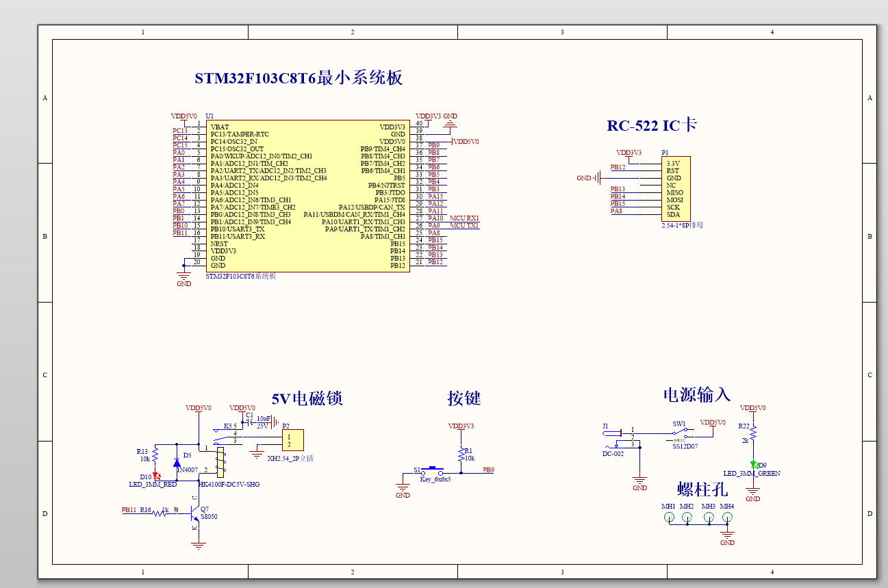Select GND symbol beside the mounting holes
The height and width of the screenshot is (588, 888).
pyautogui.click(x=727, y=537)
